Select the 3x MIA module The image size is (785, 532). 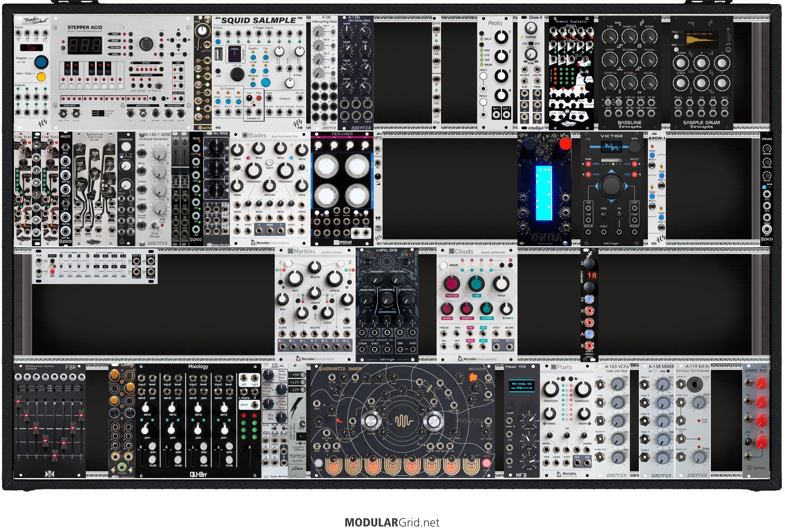[x=216, y=189]
